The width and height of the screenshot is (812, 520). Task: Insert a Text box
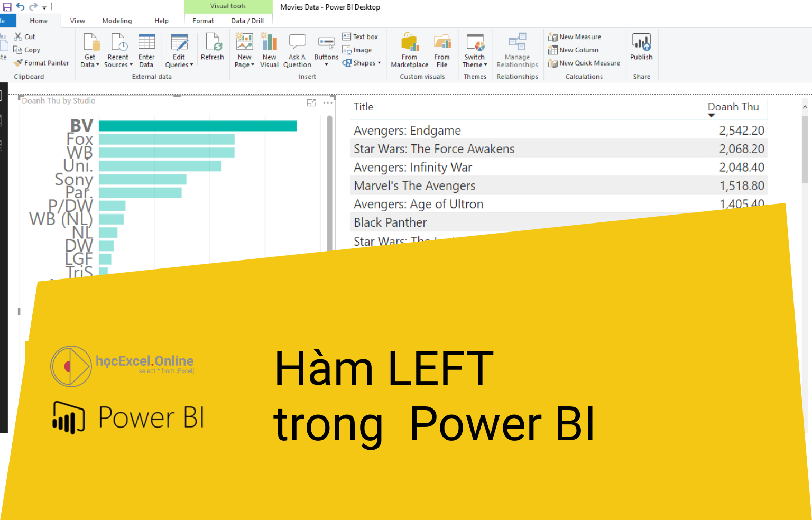tap(360, 36)
